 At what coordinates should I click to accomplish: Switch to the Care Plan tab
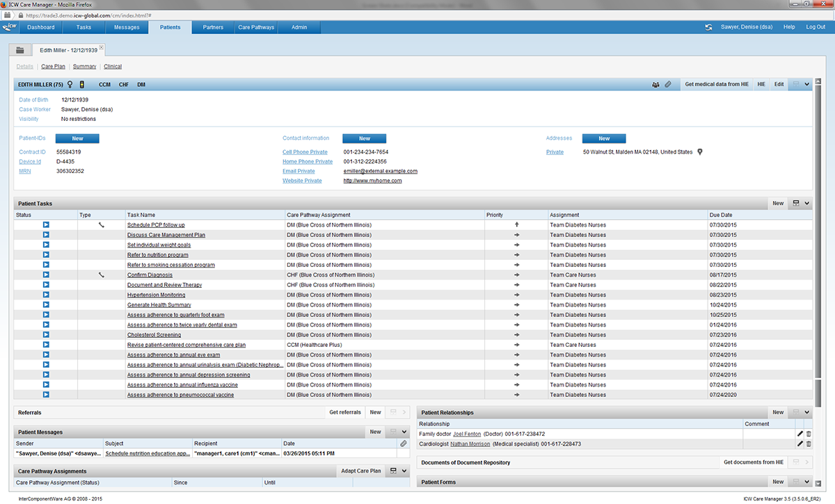[x=54, y=67]
